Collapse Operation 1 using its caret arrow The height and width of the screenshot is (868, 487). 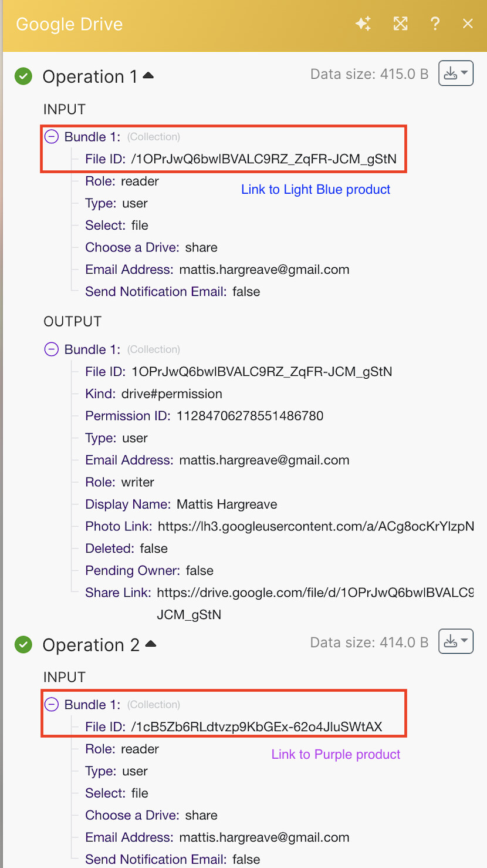(148, 76)
